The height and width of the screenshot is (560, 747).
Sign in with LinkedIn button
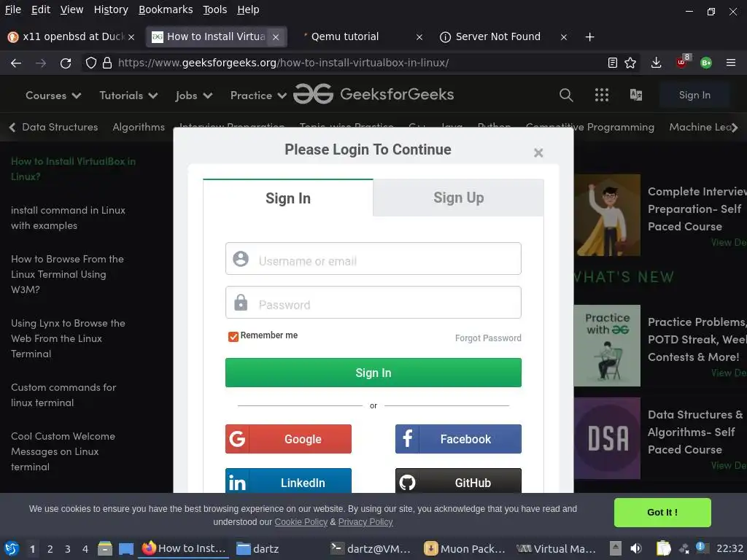288,481
